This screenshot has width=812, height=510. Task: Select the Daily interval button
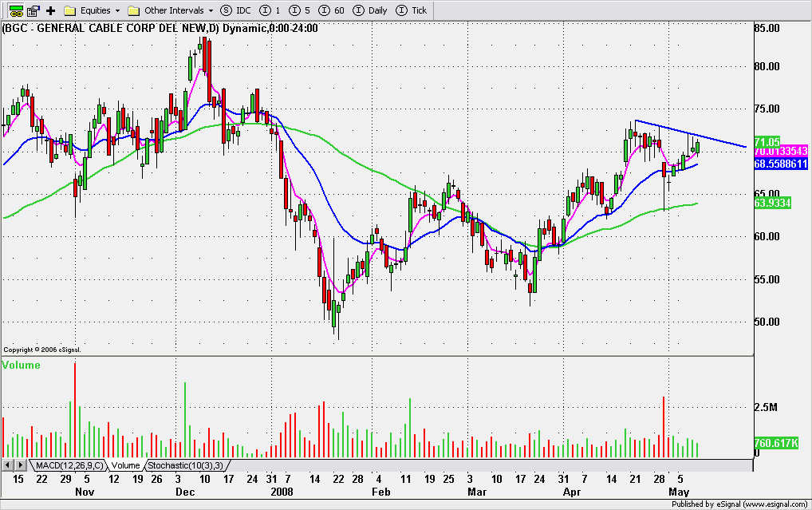tap(370, 10)
